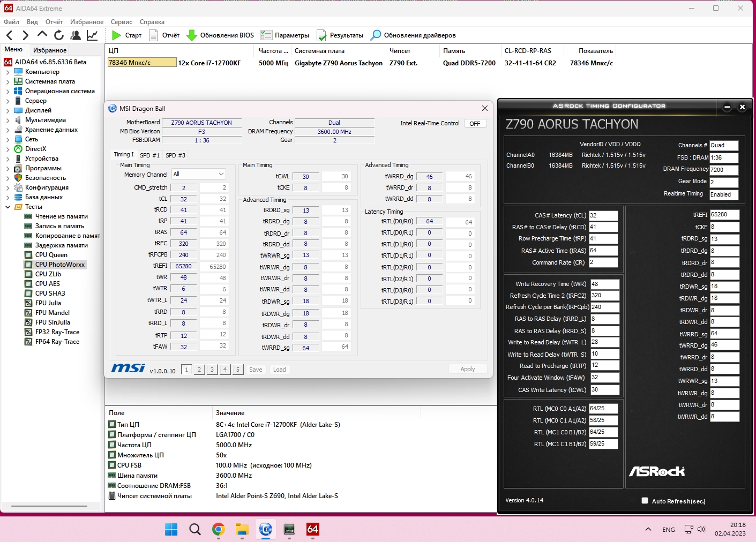Go forward with the AIDA64 forward arrow
This screenshot has width=756, height=542.
click(x=25, y=35)
